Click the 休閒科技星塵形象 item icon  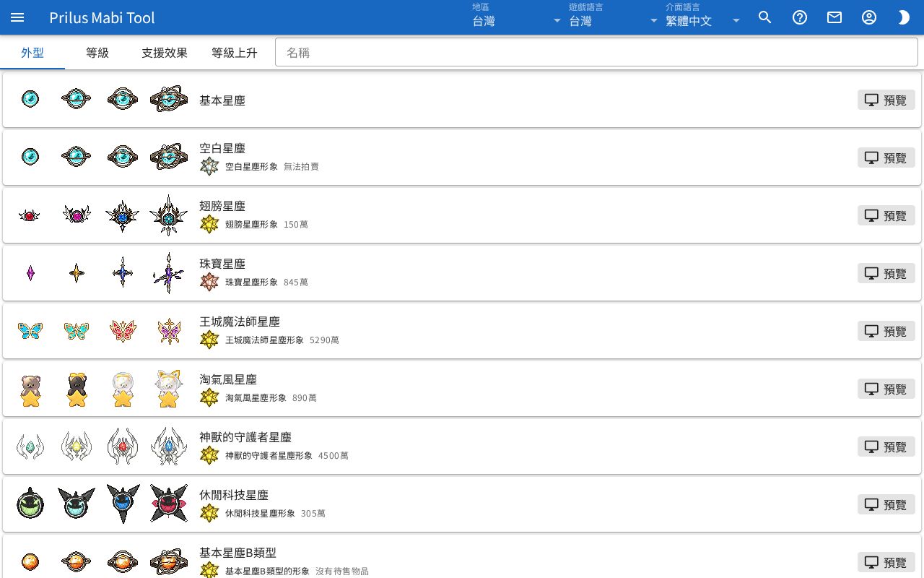(209, 513)
